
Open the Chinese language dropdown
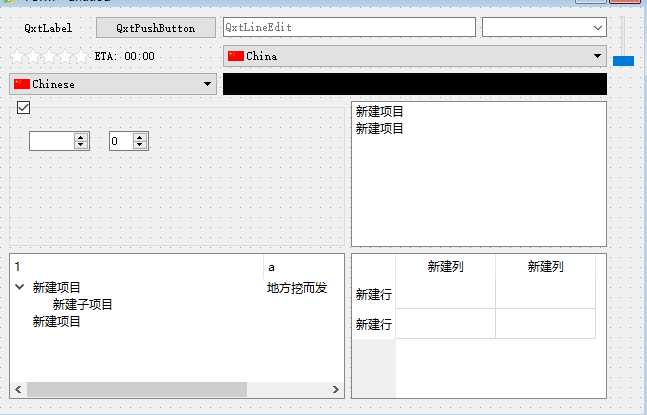(113, 84)
